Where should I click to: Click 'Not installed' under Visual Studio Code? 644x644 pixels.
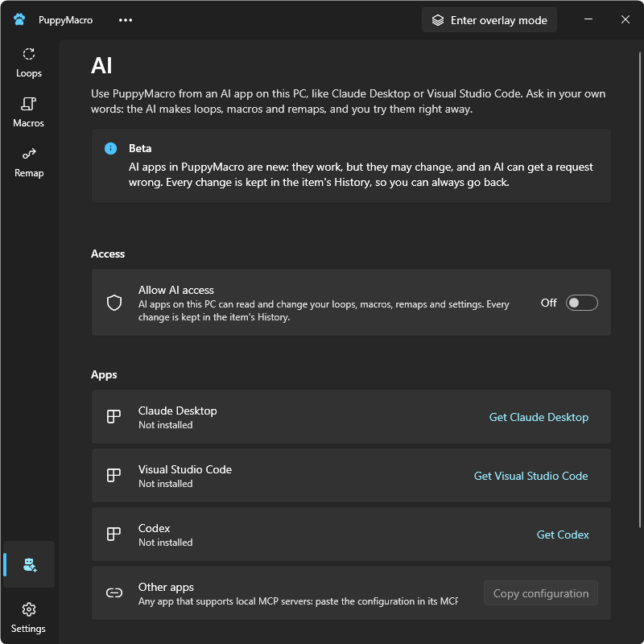[x=166, y=484]
